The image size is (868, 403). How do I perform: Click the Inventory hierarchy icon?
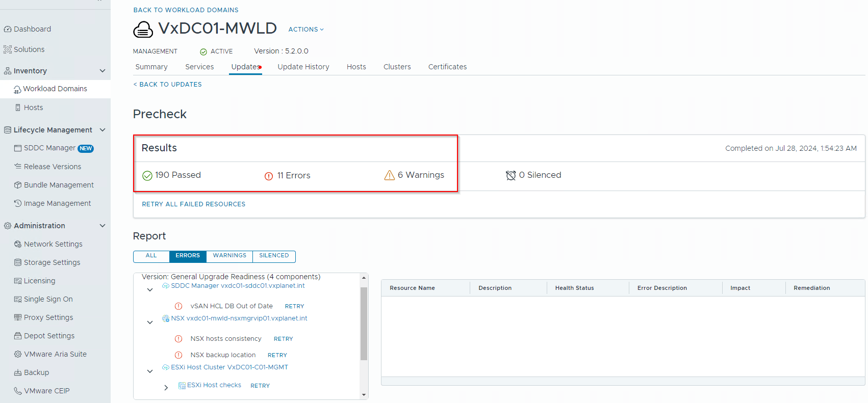[8, 71]
